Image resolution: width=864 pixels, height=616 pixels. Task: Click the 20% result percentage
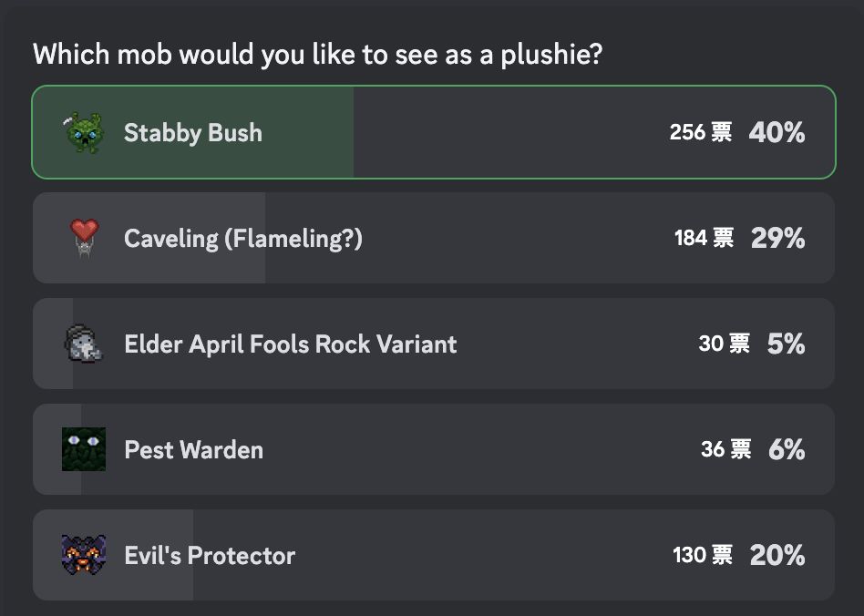[x=777, y=555]
